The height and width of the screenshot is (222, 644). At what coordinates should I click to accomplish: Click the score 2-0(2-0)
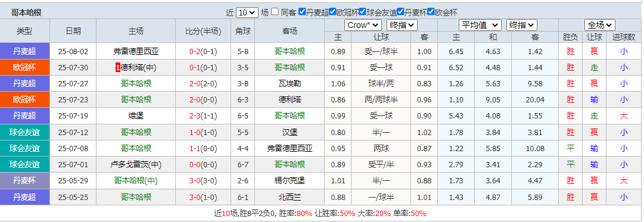pyautogui.click(x=203, y=83)
